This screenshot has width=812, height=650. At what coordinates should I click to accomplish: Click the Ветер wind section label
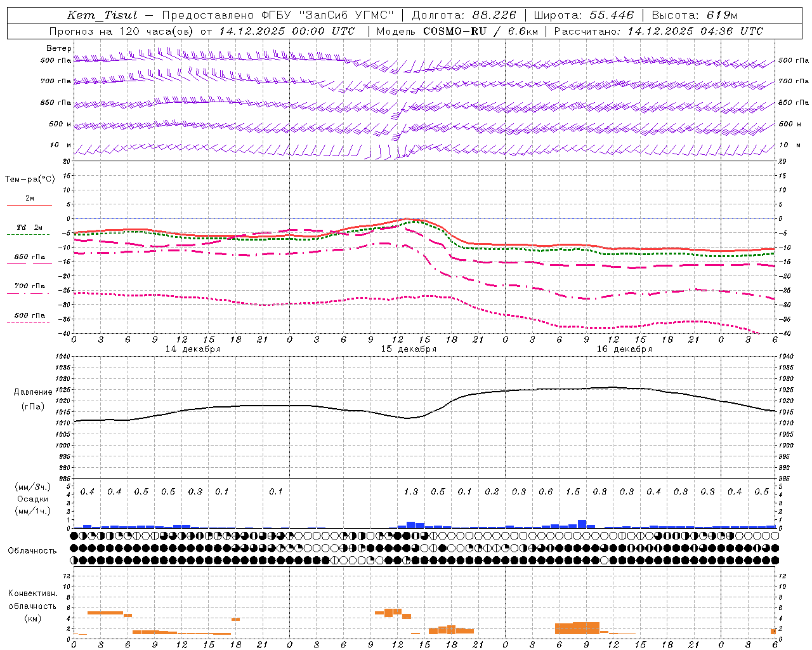click(x=59, y=48)
